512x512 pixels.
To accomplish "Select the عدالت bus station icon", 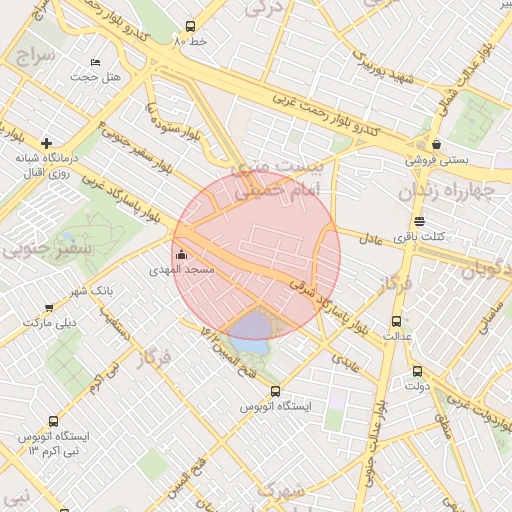I will (396, 321).
